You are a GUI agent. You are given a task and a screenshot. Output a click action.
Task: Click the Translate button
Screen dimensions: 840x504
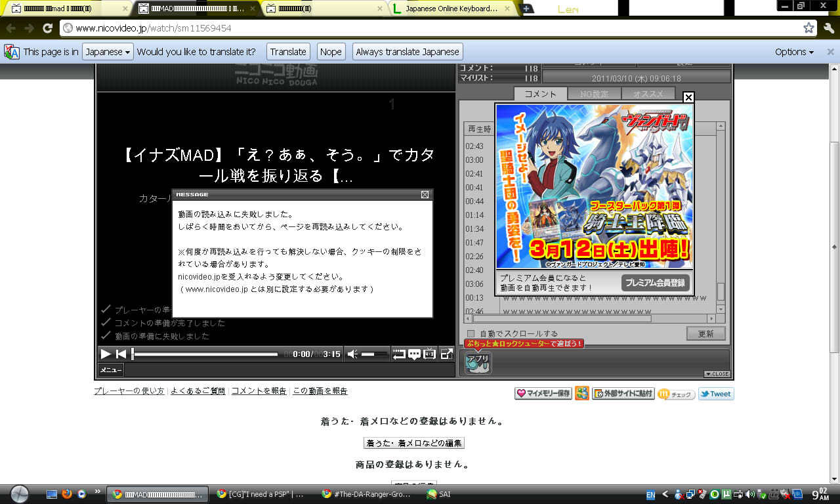coord(288,52)
